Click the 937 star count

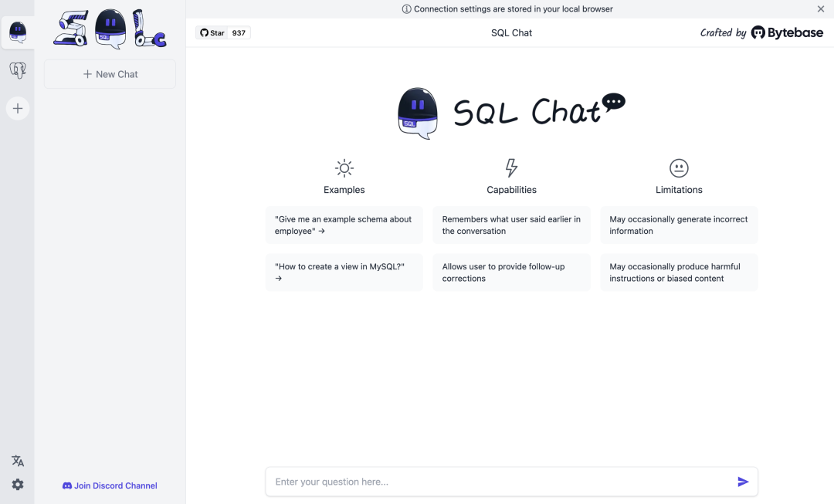pyautogui.click(x=239, y=33)
